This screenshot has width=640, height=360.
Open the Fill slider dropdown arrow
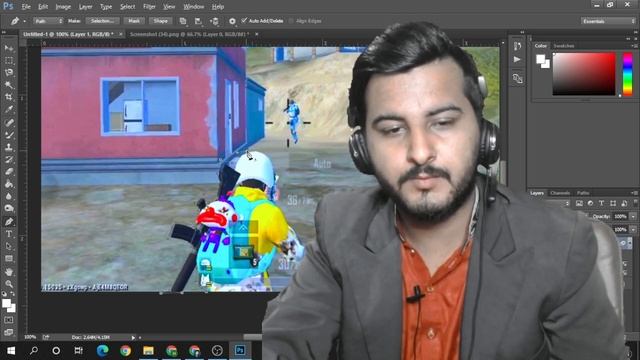pyautogui.click(x=633, y=230)
